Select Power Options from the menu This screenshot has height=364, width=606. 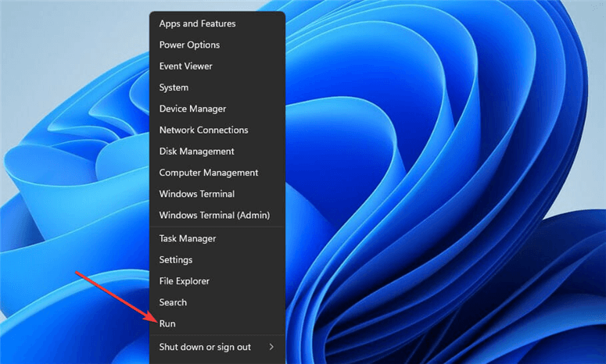(x=217, y=45)
